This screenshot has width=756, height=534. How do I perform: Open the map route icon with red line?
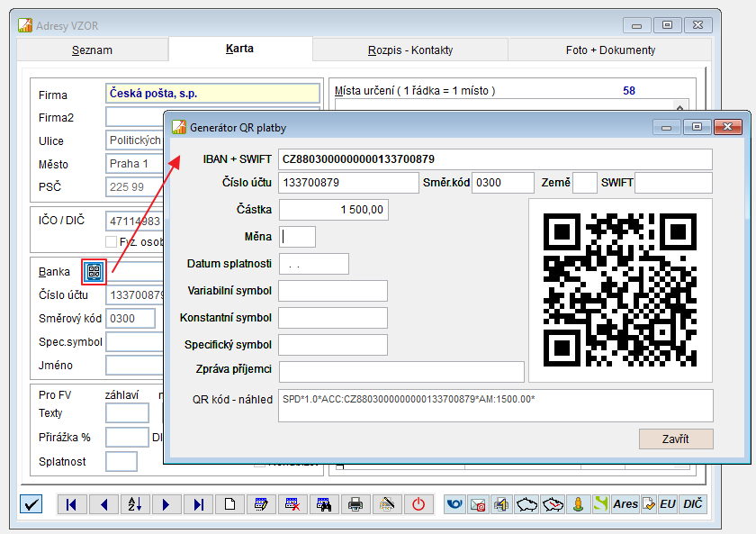coord(553,504)
